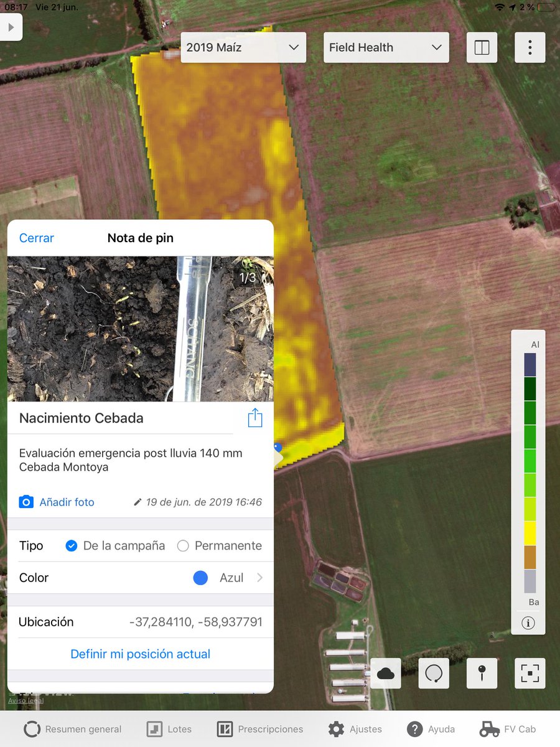Tap the location services arrow icon

point(512,7)
